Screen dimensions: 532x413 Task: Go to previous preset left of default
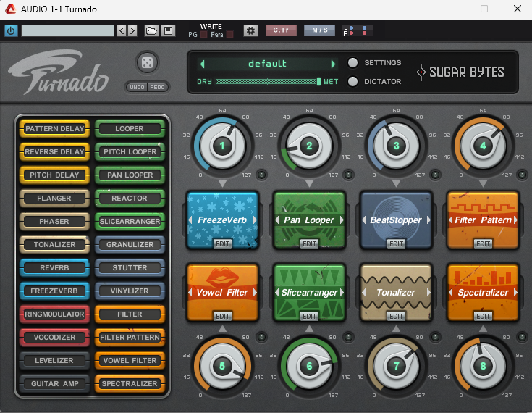[203, 64]
